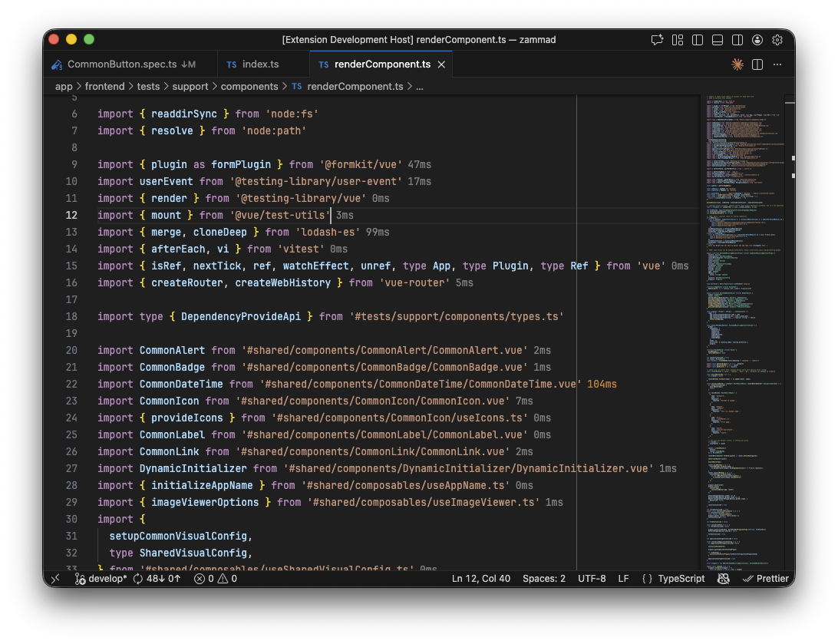
Task: Click the 'CommonBadge' identifier on line 21
Action: coord(172,368)
